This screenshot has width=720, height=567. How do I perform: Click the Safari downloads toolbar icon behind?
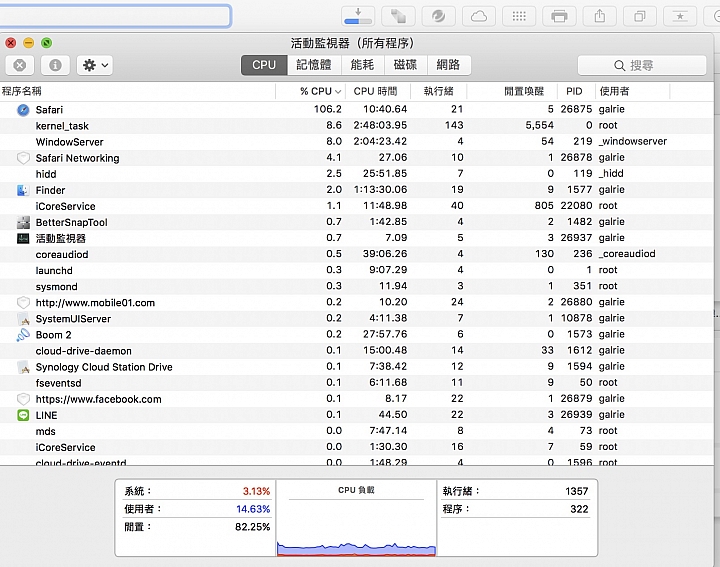358,17
